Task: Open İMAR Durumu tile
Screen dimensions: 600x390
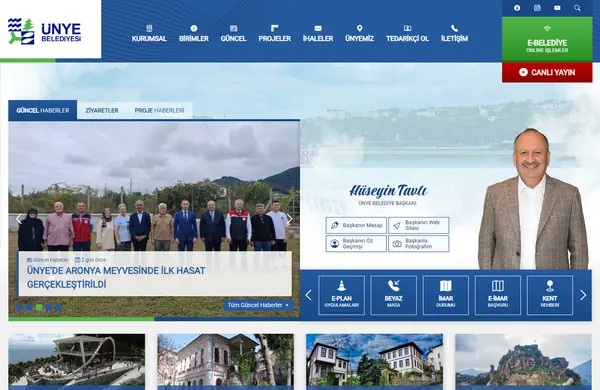Action: click(446, 295)
